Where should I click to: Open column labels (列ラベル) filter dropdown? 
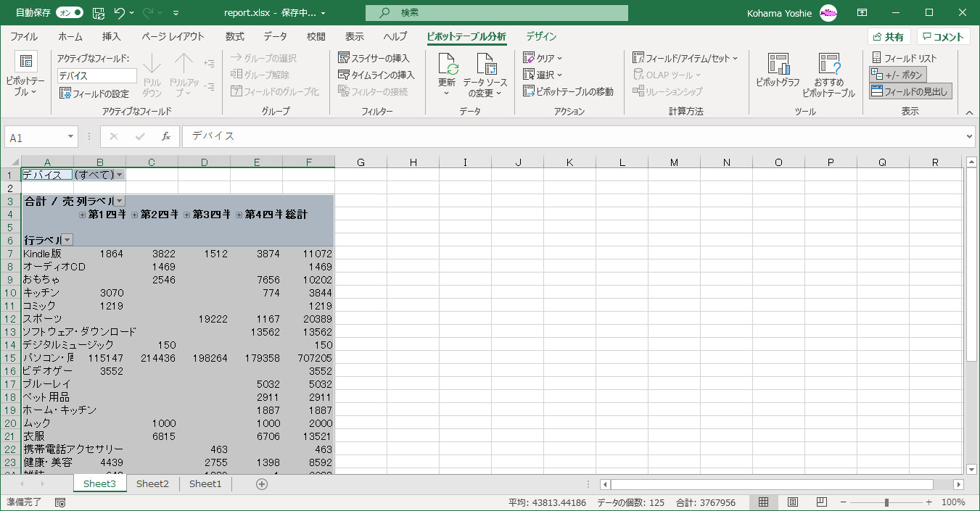[120, 201]
